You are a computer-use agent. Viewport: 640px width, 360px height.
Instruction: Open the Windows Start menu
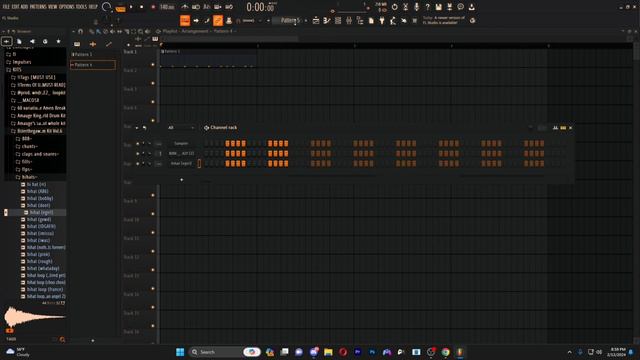click(180, 352)
